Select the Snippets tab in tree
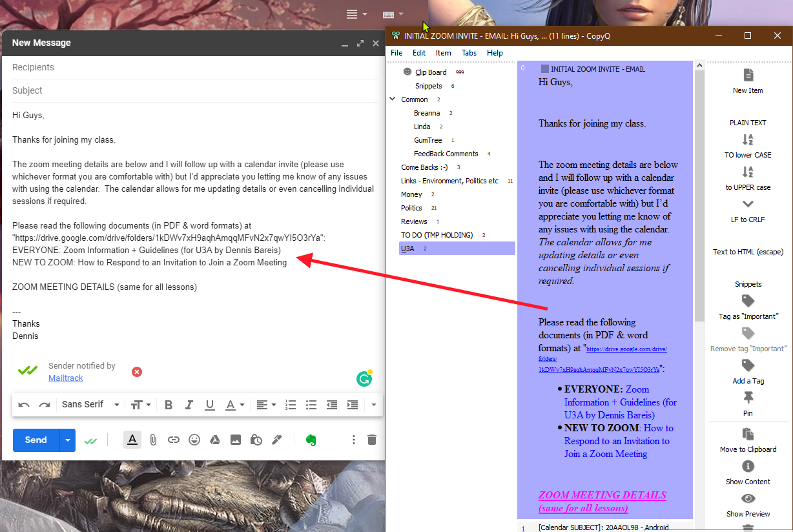This screenshot has height=532, width=793. 429,86
